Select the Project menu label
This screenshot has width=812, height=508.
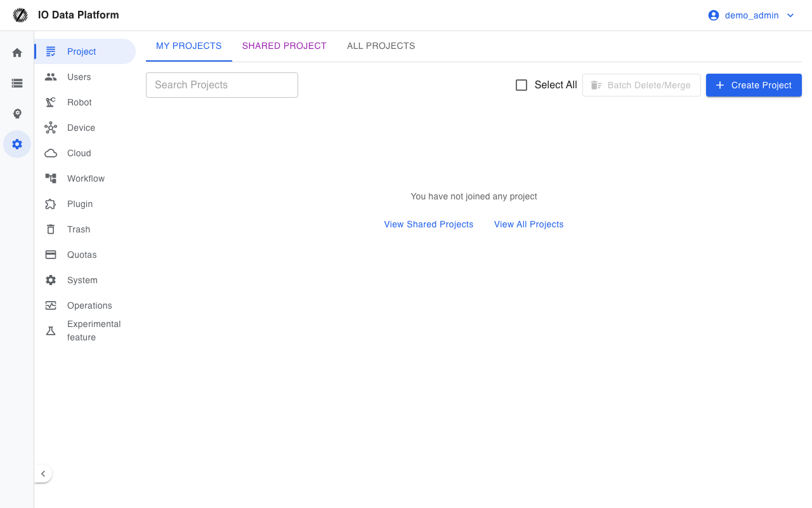click(82, 51)
